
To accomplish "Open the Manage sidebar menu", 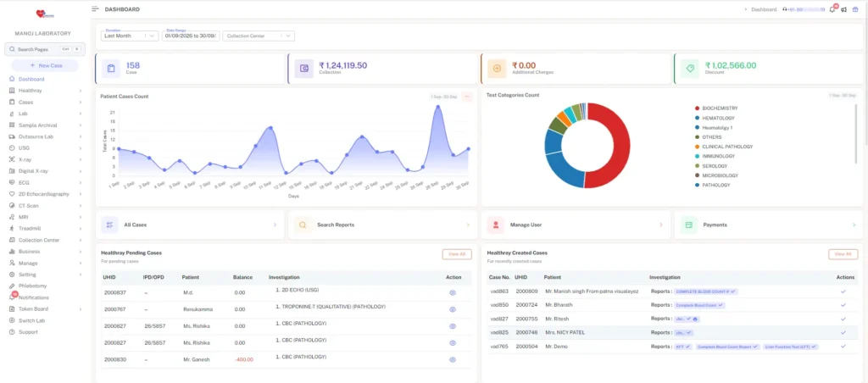I will (x=46, y=263).
